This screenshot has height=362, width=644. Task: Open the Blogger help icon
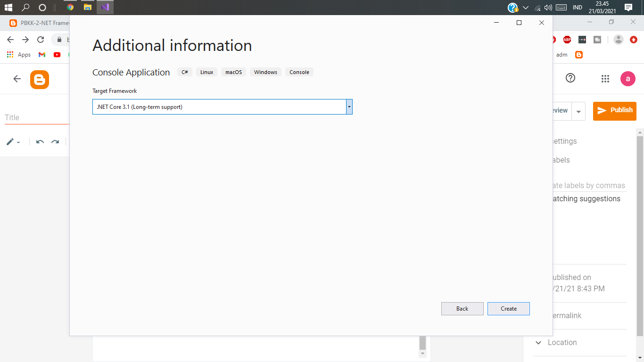(570, 78)
